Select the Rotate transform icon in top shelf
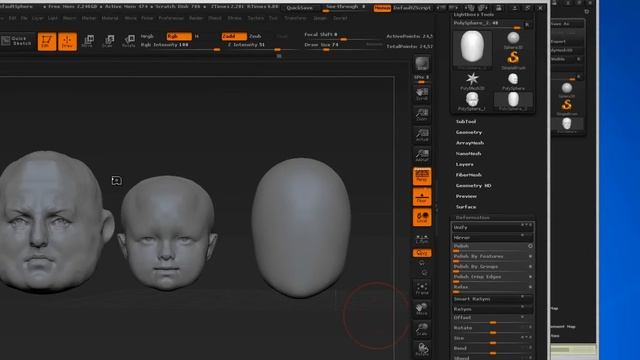This screenshot has width=640, height=360. [129, 41]
